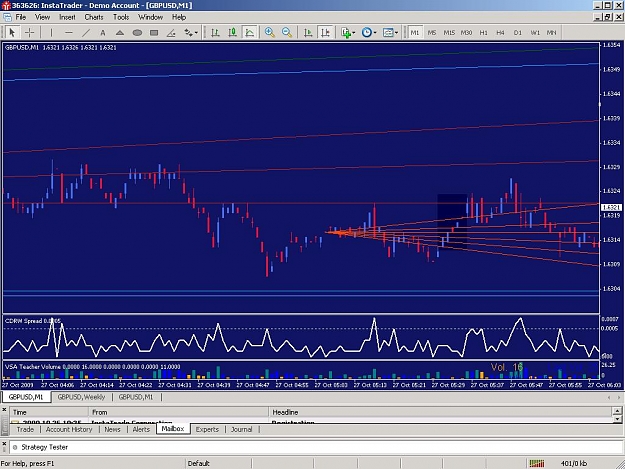Switch to the MN timeframe

click(x=552, y=33)
